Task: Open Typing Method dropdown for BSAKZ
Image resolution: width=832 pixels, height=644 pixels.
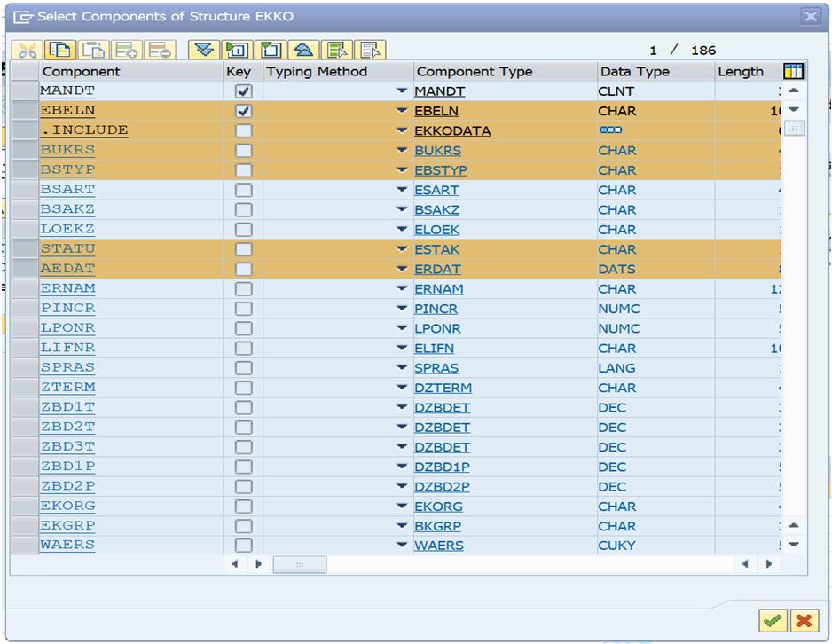Action: tap(402, 209)
